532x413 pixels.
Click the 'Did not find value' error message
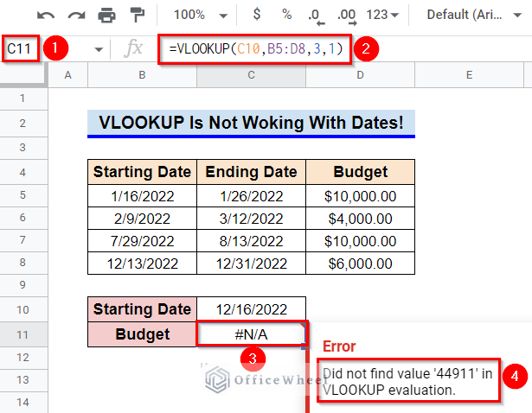407,382
